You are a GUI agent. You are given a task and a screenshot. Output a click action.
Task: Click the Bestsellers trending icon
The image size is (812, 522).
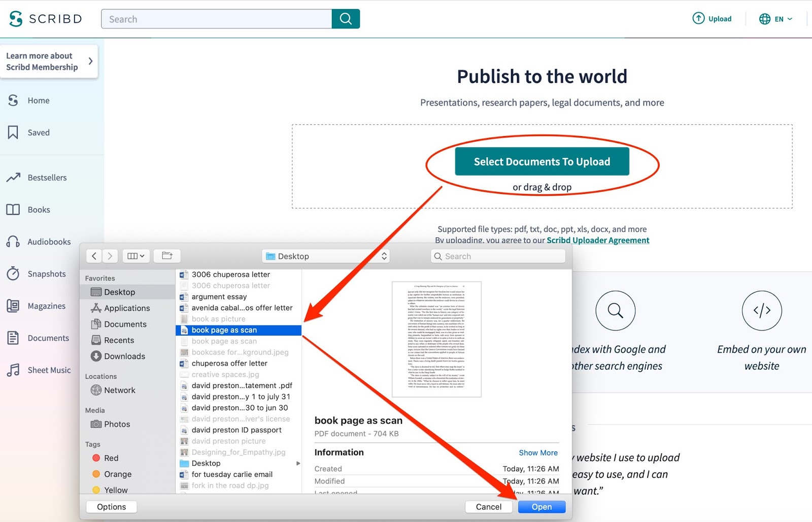tap(13, 178)
